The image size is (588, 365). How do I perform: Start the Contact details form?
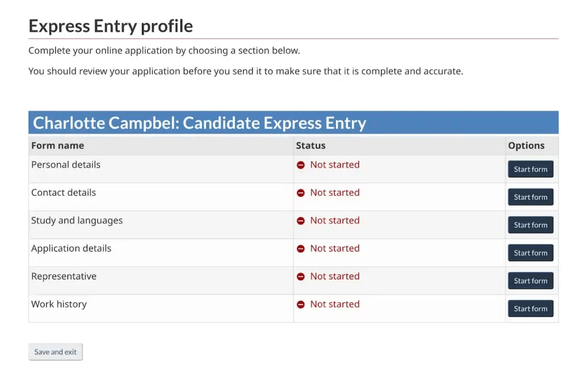[530, 197]
